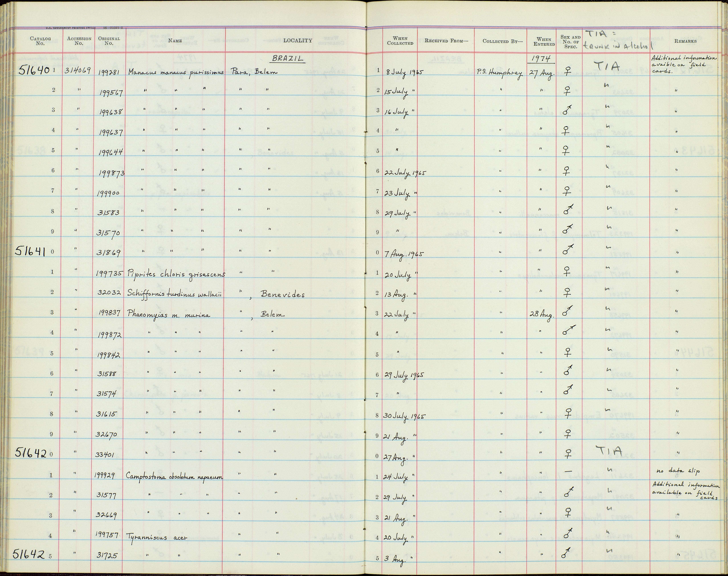Image resolution: width=728 pixels, height=576 pixels.
Task: Click collected date 22 July 1965
Action: click(405, 173)
